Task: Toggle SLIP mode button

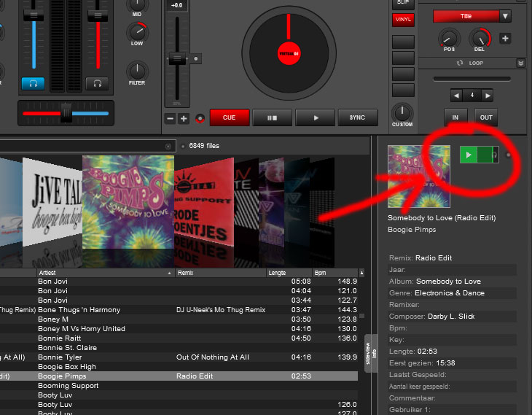Action: tap(403, 4)
